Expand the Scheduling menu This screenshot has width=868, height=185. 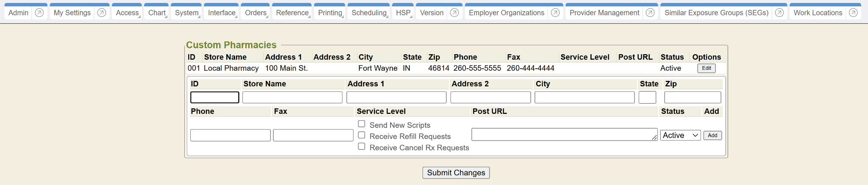click(369, 13)
